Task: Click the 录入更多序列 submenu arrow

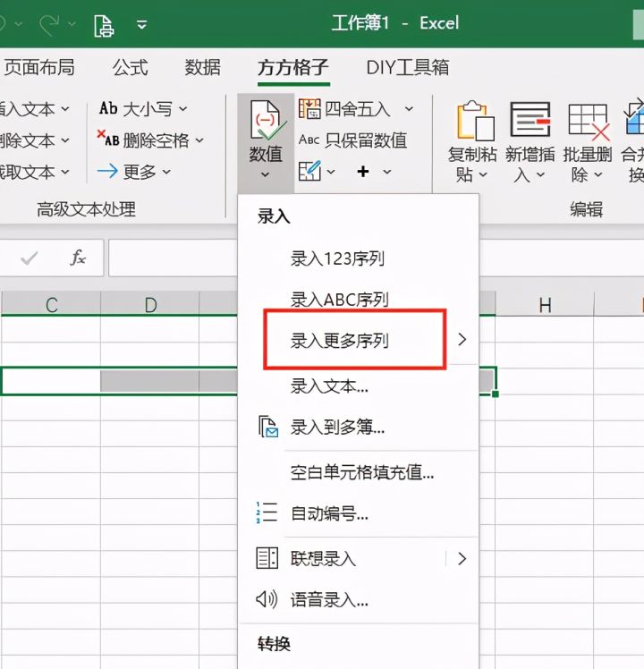Action: 462,340
